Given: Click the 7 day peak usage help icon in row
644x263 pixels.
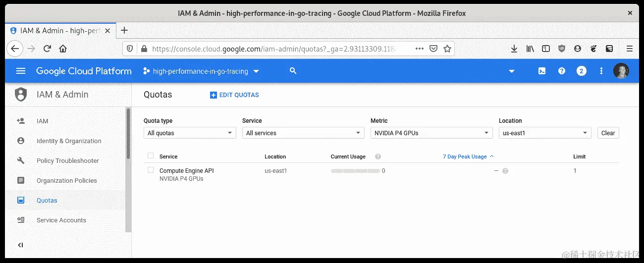Looking at the screenshot, I should click(505, 171).
